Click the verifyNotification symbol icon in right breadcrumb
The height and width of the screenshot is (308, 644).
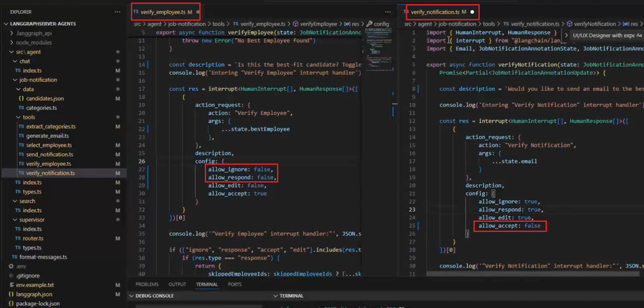[570, 24]
